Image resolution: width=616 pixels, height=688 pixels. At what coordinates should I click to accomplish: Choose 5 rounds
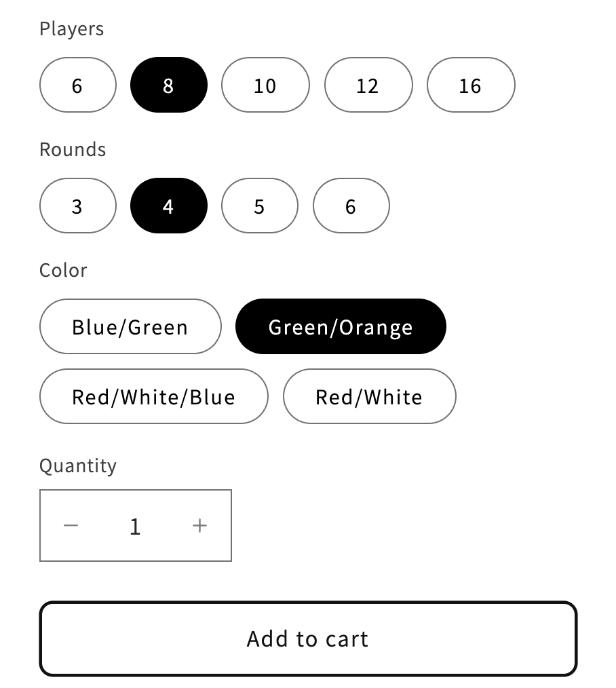(x=260, y=206)
